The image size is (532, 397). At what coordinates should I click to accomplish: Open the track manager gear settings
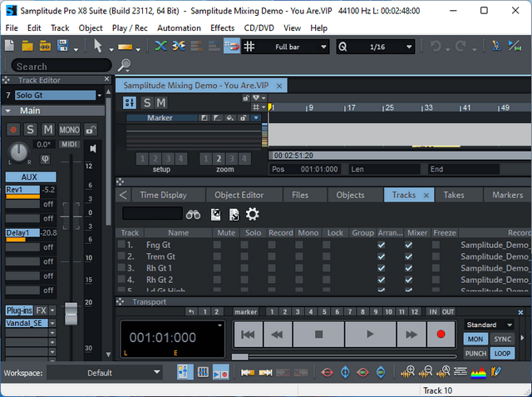tap(252, 215)
